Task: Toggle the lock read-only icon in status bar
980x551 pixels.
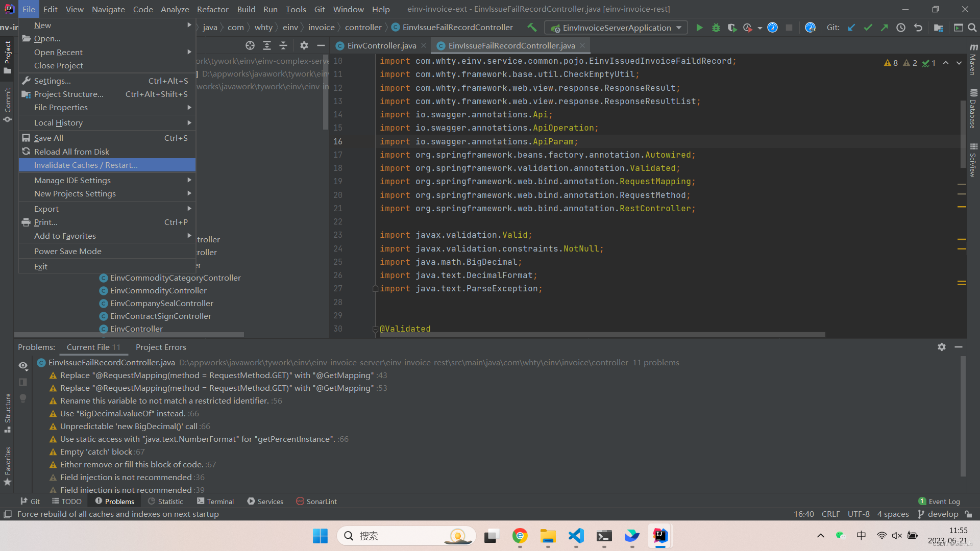Action: click(969, 514)
